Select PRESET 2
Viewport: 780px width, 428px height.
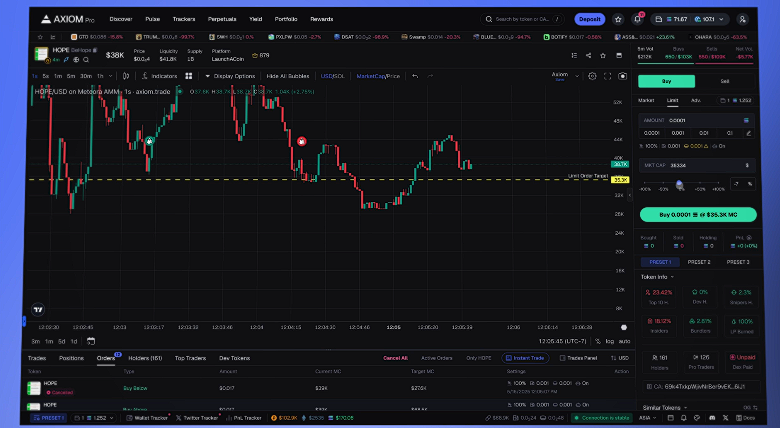tap(699, 262)
